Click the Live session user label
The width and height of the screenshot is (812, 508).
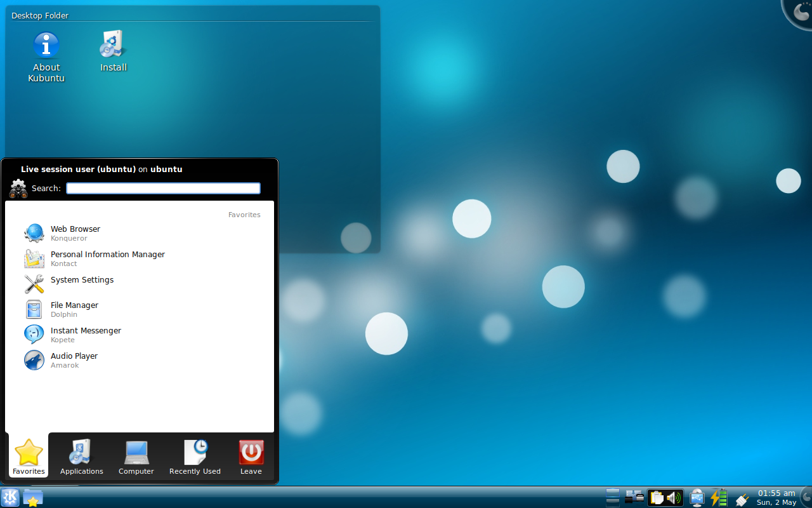(x=101, y=169)
